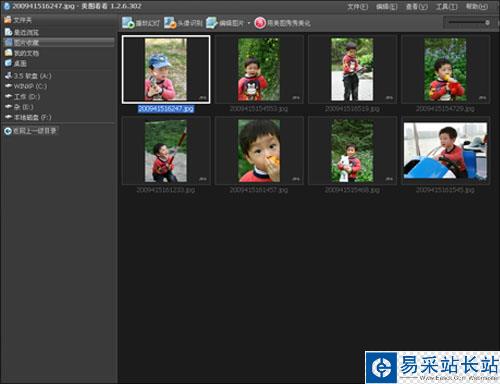Image resolution: width=500 pixels, height=384 pixels.
Task: Select thumbnail of boy holding phone to ear
Action: pyautogui.click(x=259, y=69)
